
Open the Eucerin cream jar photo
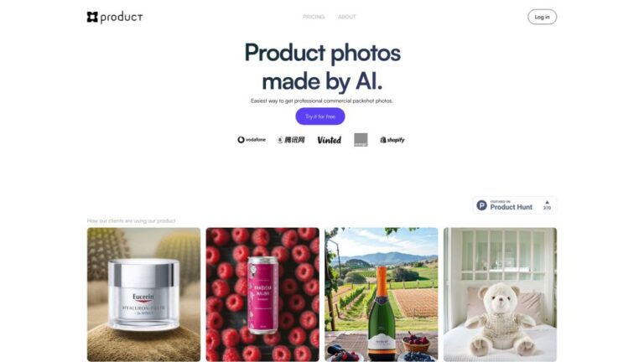[x=143, y=295]
